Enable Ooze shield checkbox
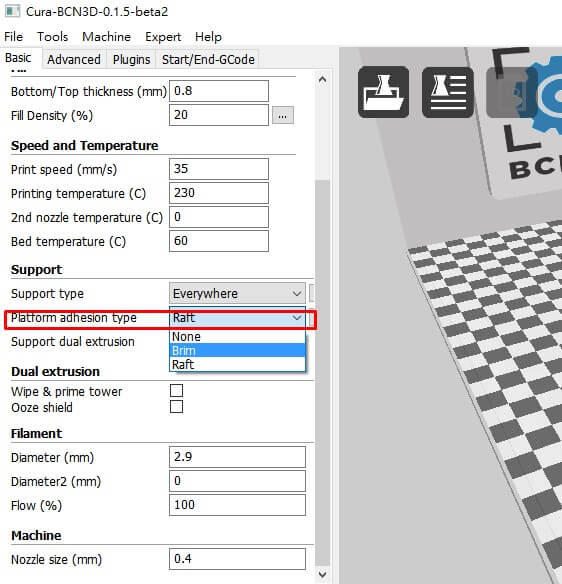562x584 pixels. click(x=176, y=407)
